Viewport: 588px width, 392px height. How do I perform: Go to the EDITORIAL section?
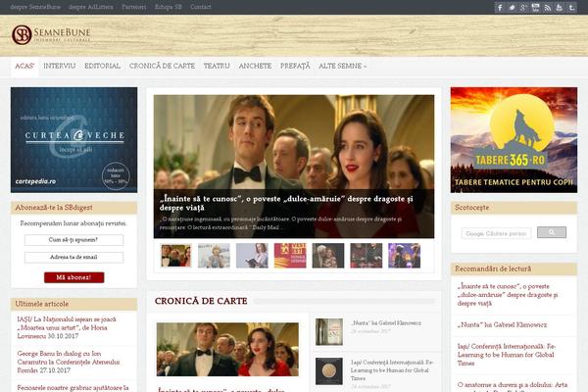pyautogui.click(x=102, y=66)
